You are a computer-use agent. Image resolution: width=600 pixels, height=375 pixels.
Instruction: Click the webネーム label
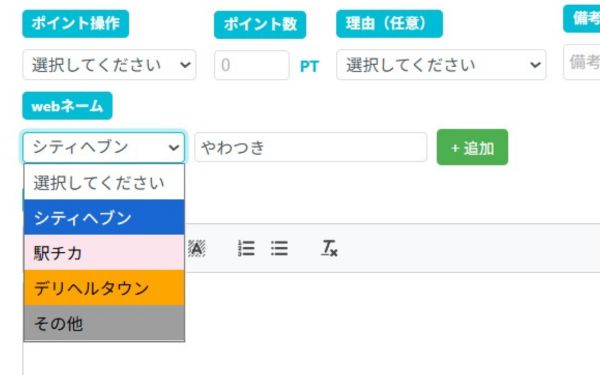pos(67,106)
